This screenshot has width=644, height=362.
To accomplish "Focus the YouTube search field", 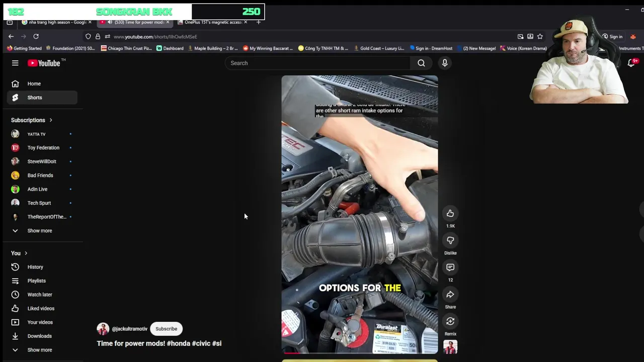I will pyautogui.click(x=318, y=63).
